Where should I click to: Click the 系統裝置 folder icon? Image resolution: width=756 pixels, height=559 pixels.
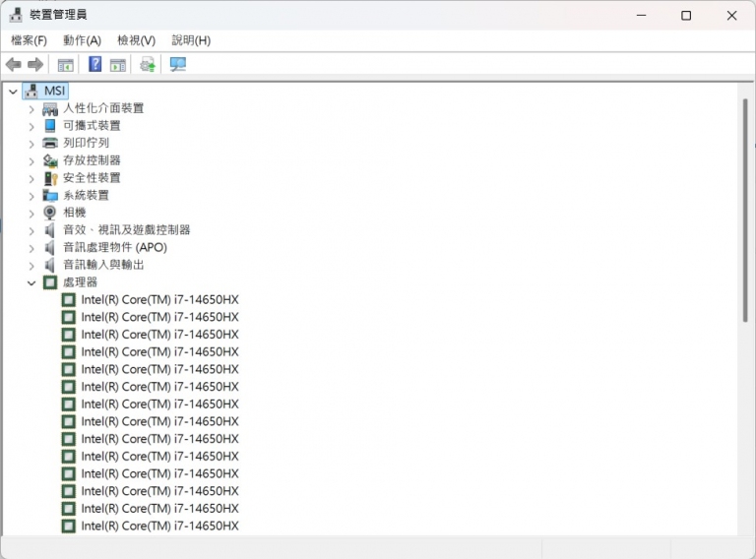click(50, 195)
